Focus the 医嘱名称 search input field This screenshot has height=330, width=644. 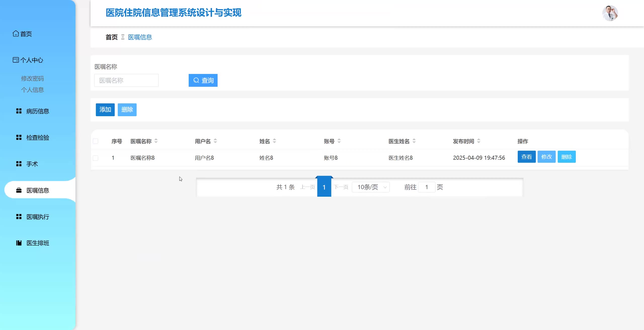[126, 80]
